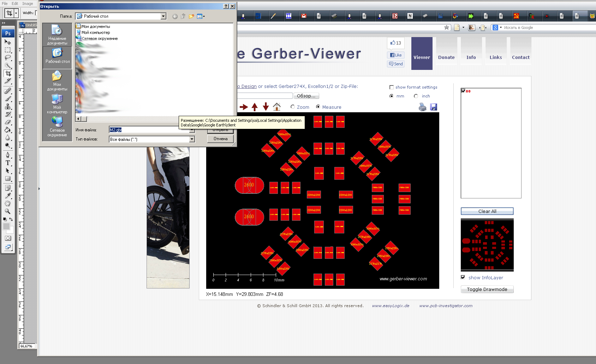Swap foreground and background colors

click(x=11, y=220)
